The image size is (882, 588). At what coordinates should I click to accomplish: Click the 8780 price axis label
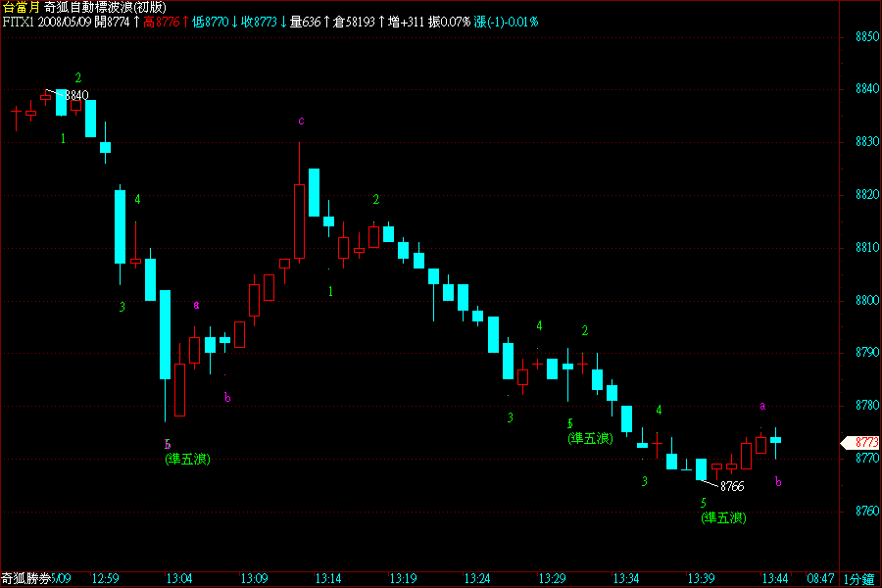867,406
